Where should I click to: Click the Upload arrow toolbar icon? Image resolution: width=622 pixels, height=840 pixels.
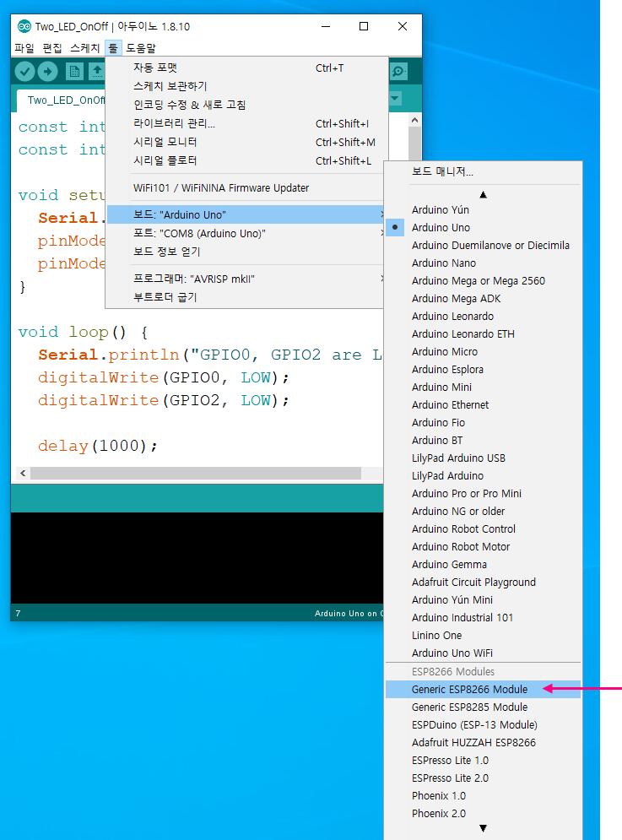point(47,71)
